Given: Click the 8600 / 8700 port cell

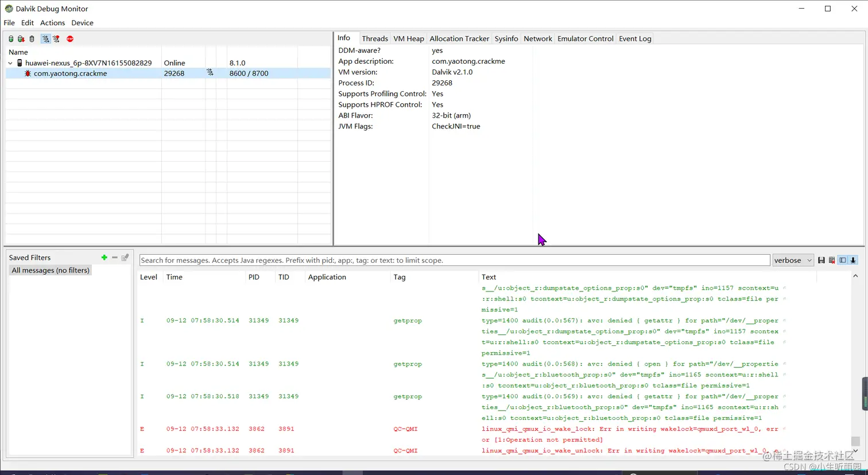Looking at the screenshot, I should [249, 73].
